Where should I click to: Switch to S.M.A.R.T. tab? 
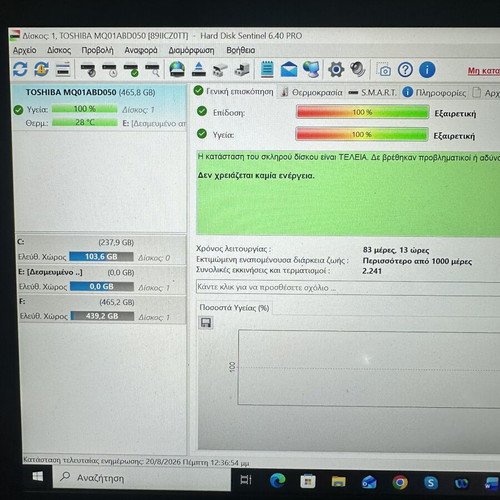(372, 92)
